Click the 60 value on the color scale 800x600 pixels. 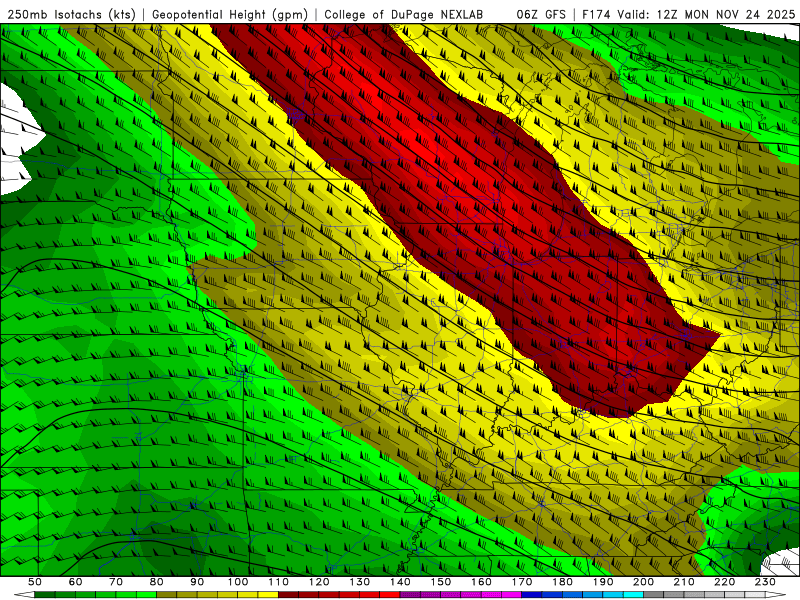click(x=75, y=582)
